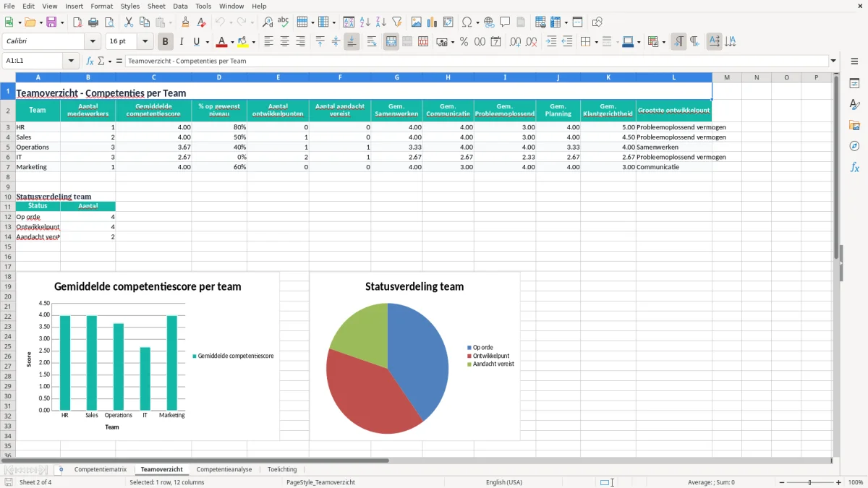The image size is (868, 488).
Task: Open Print Preview from toolbar
Action: coord(109,22)
